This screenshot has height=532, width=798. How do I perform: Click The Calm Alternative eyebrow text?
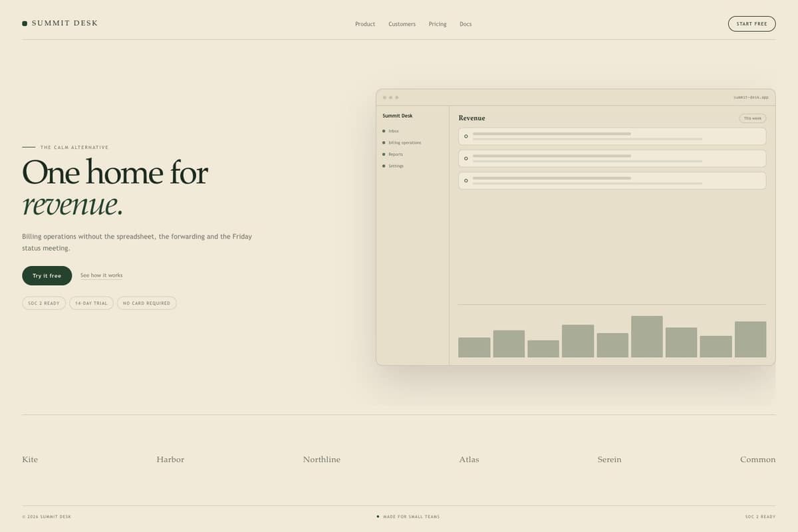[x=74, y=148]
